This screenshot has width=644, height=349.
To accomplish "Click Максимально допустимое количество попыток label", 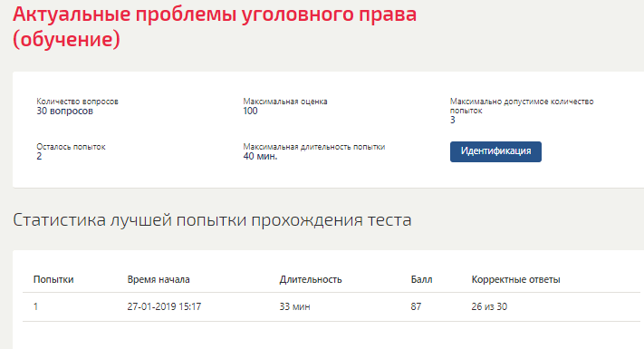I will [x=522, y=106].
